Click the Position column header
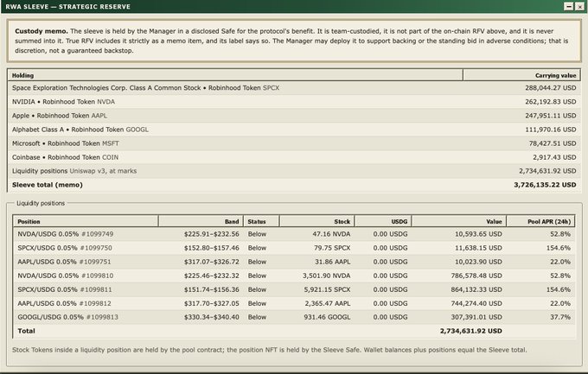 click(86, 221)
